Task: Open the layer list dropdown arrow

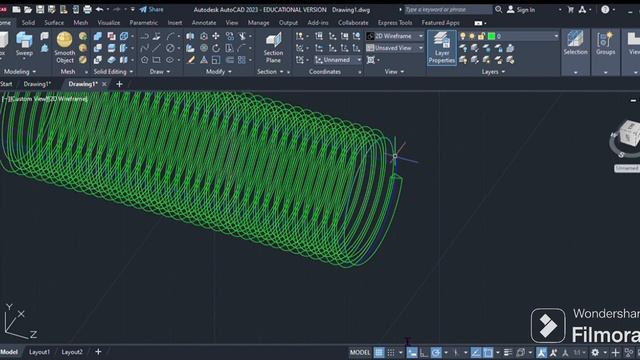Action: coord(556,36)
